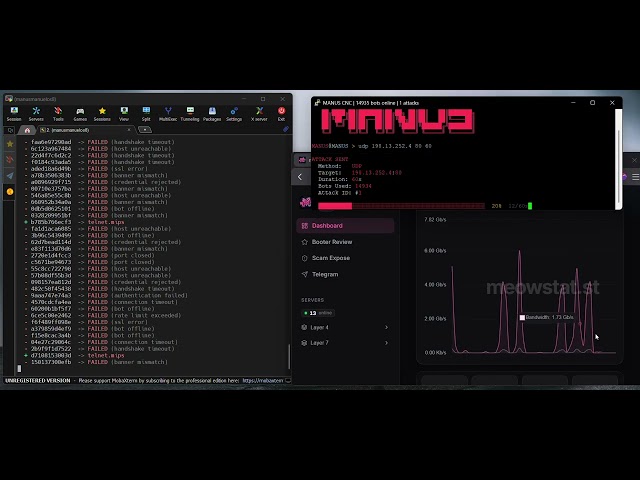Click the SERVERS heading in web sidebar
The width and height of the screenshot is (640, 480).
pyautogui.click(x=313, y=300)
